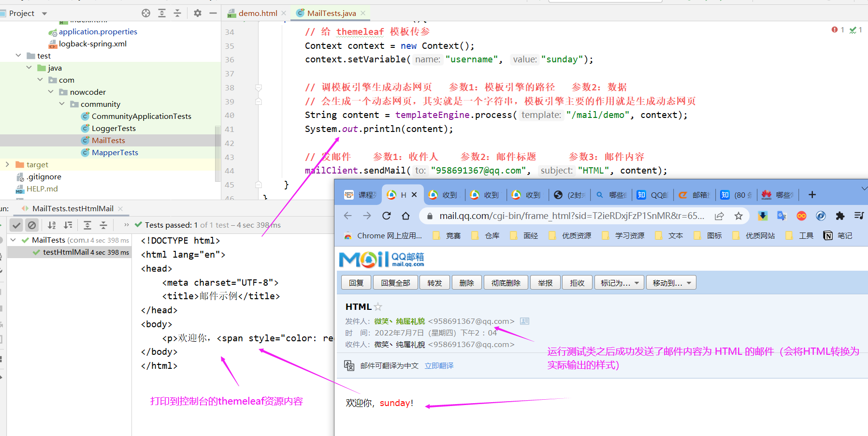868x436 pixels.
Task: Open Google Translate extension icon
Action: (x=782, y=216)
